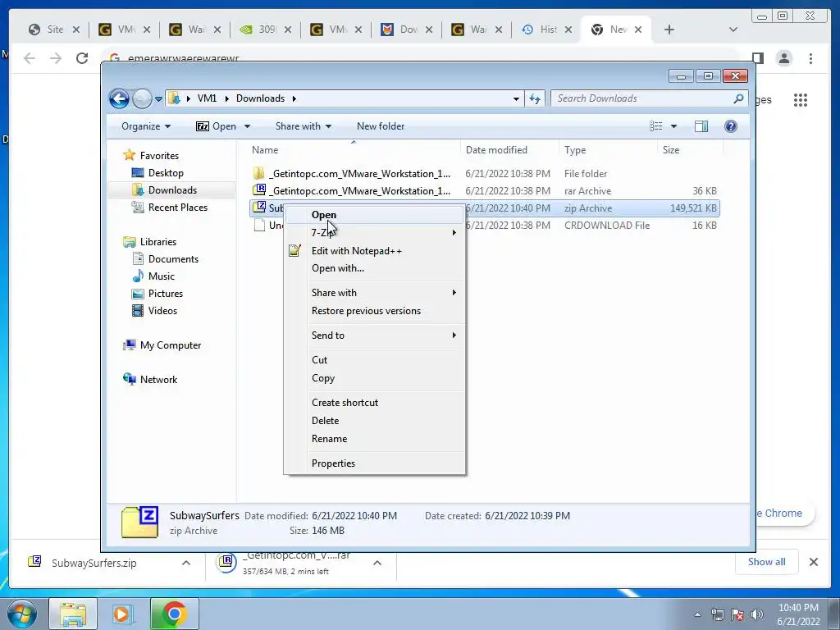The width and height of the screenshot is (840, 630).
Task: Choose Delete in the context menu
Action: [374, 421]
